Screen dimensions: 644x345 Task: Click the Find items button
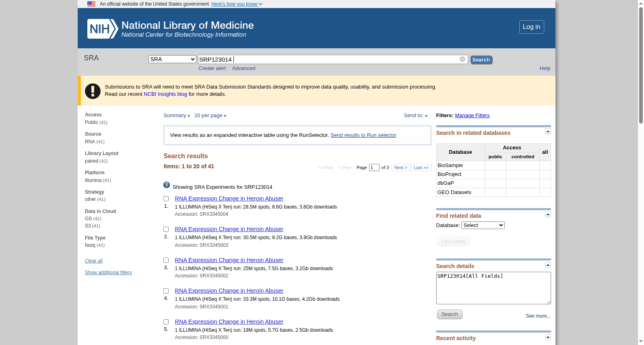[453, 242]
